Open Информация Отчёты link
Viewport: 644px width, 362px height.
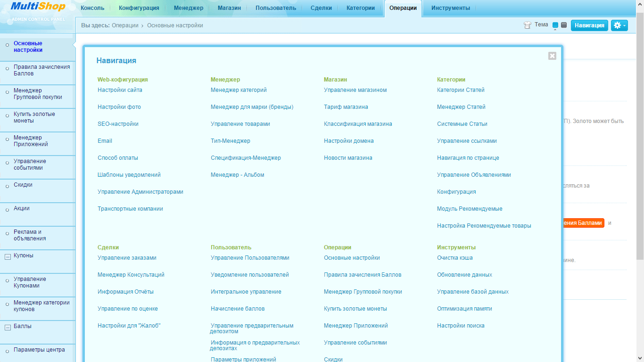point(125,292)
